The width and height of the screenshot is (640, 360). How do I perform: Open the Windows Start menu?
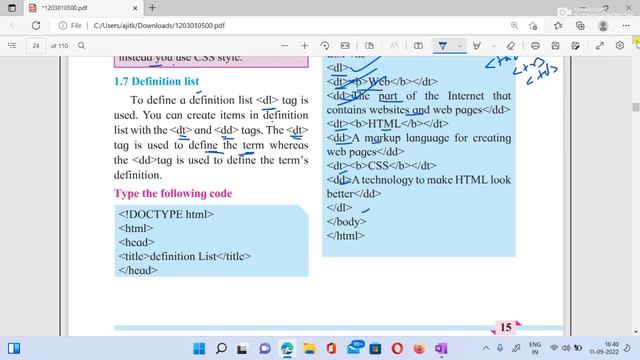point(199,349)
